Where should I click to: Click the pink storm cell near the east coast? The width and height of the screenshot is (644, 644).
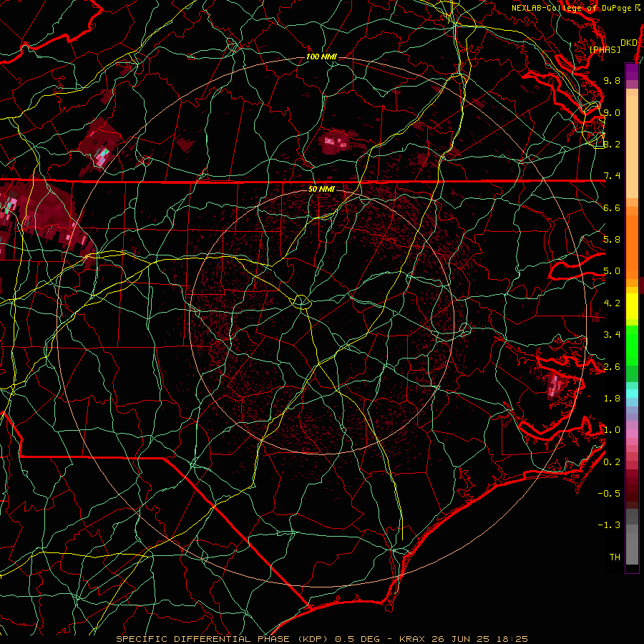click(x=554, y=386)
